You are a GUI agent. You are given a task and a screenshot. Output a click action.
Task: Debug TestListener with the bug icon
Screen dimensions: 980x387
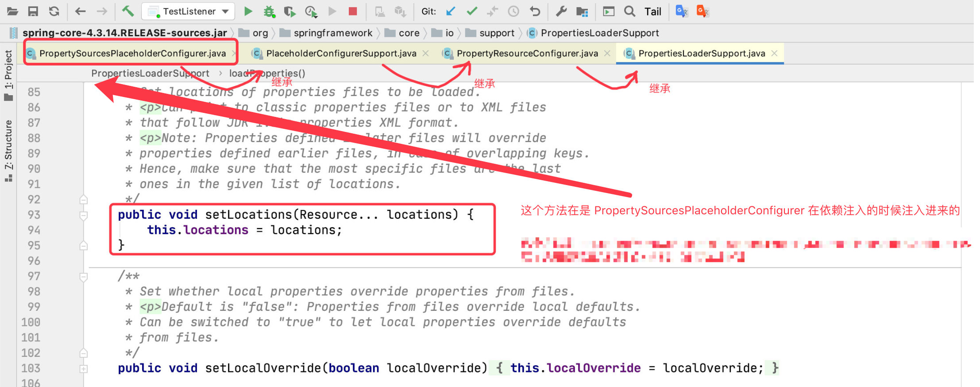point(269,11)
